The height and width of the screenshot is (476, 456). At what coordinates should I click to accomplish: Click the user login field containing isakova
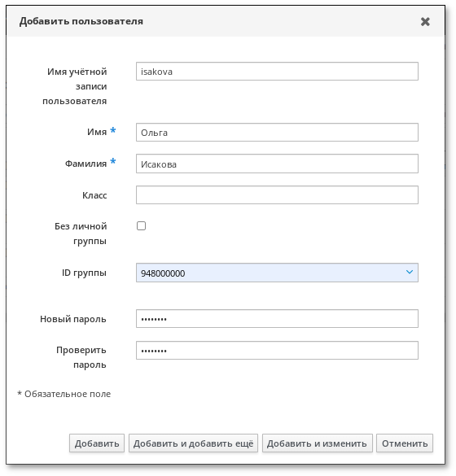coord(277,72)
